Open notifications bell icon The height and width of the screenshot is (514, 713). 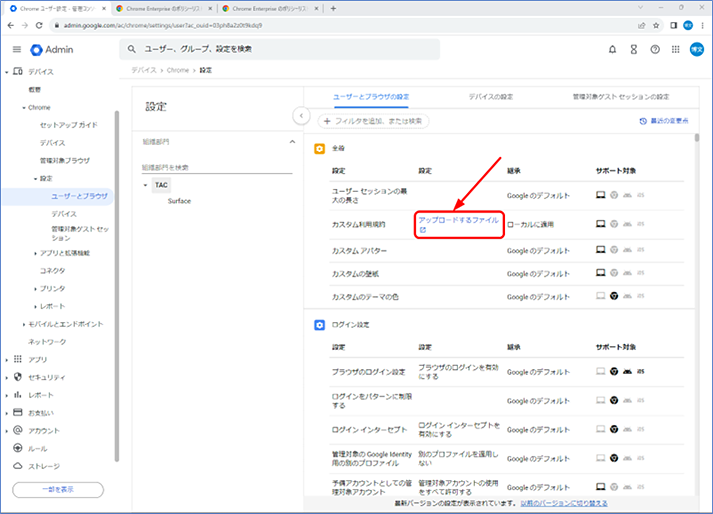tap(613, 50)
